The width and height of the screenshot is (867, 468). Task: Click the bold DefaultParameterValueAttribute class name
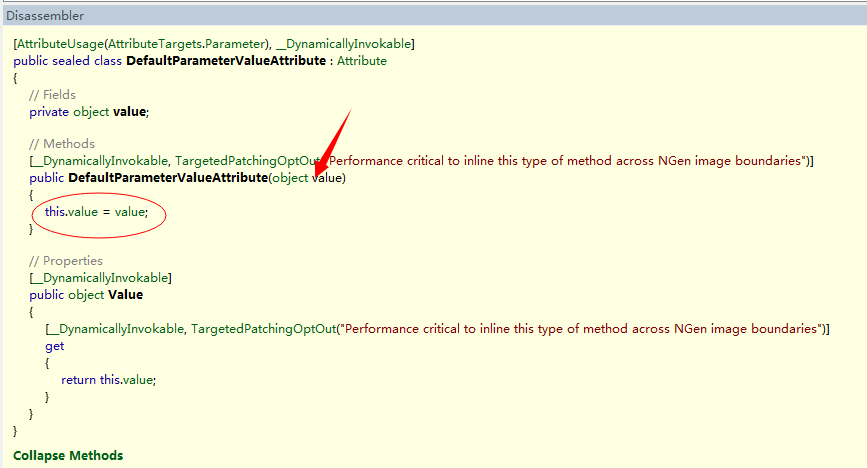pos(226,61)
